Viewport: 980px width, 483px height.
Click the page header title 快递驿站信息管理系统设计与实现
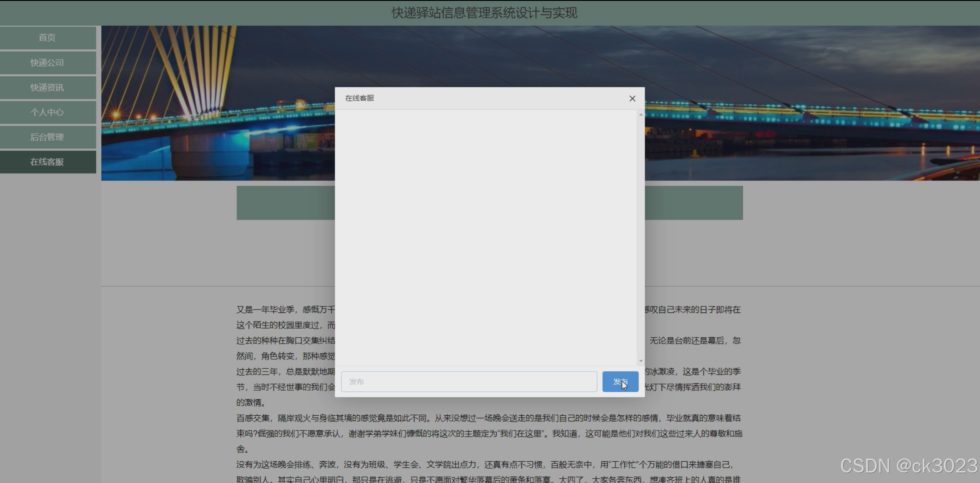(484, 13)
